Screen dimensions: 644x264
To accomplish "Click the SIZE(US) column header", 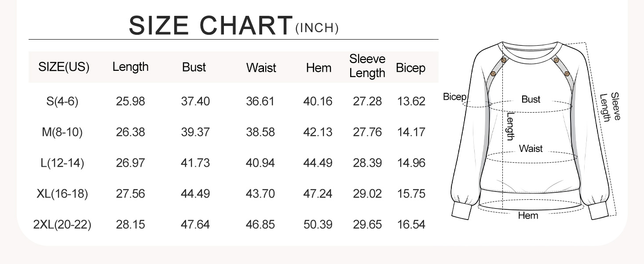I will (x=64, y=67).
